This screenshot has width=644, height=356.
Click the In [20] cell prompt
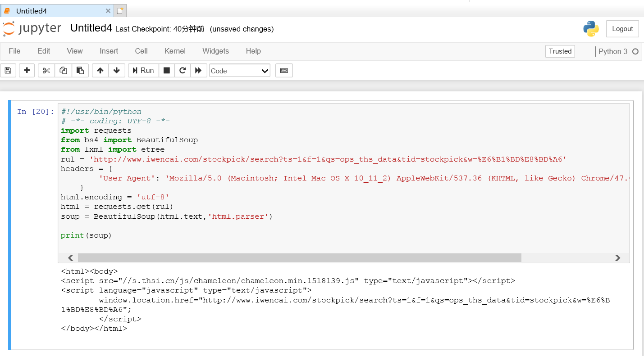coord(36,112)
